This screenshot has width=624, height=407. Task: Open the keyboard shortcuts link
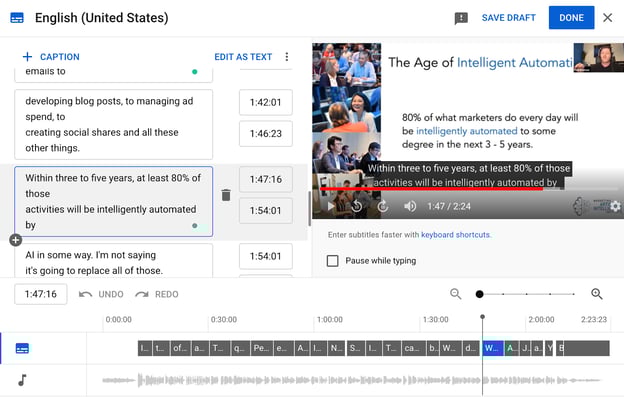coord(455,235)
